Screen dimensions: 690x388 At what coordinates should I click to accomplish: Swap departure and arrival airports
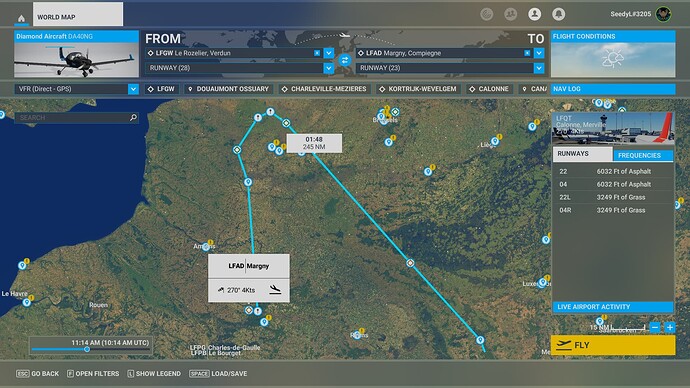(345, 60)
